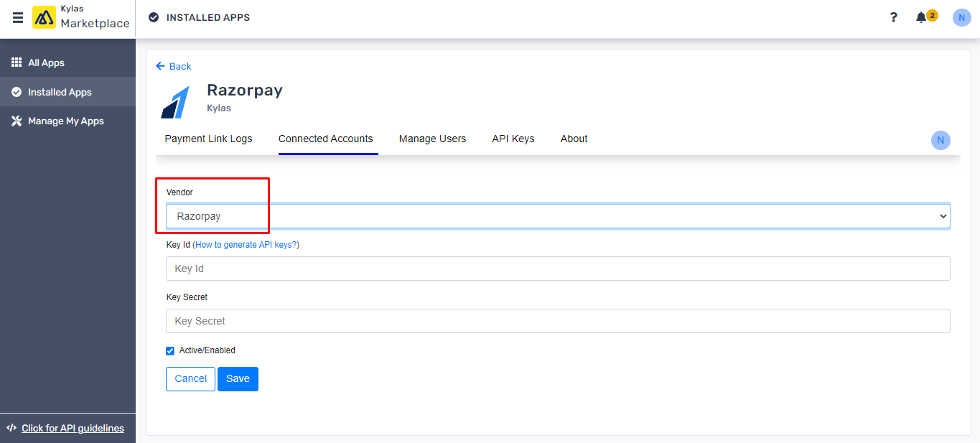
Task: Switch to the Payment Link Logs tab
Action: click(x=209, y=139)
